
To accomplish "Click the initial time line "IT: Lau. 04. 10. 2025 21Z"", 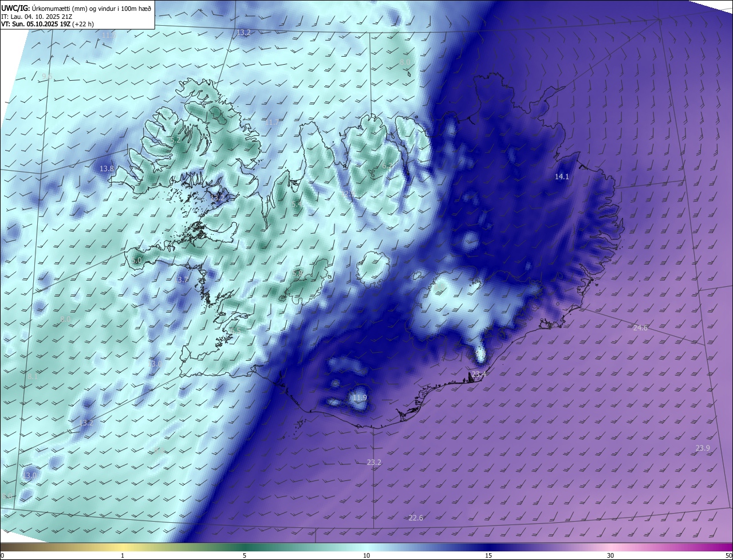I will pos(37,17).
